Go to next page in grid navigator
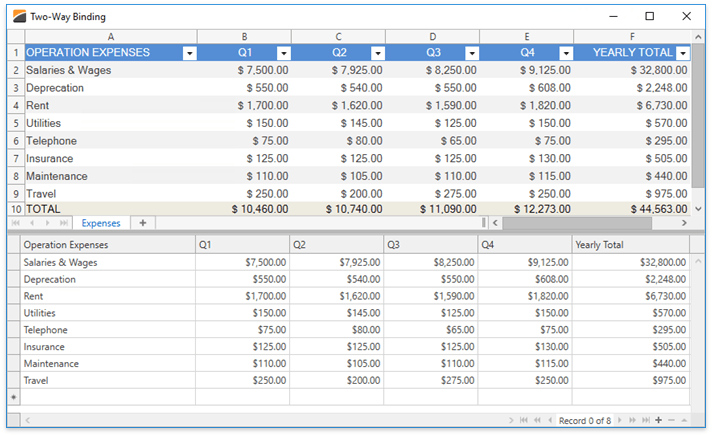712x436 pixels. pos(632,420)
